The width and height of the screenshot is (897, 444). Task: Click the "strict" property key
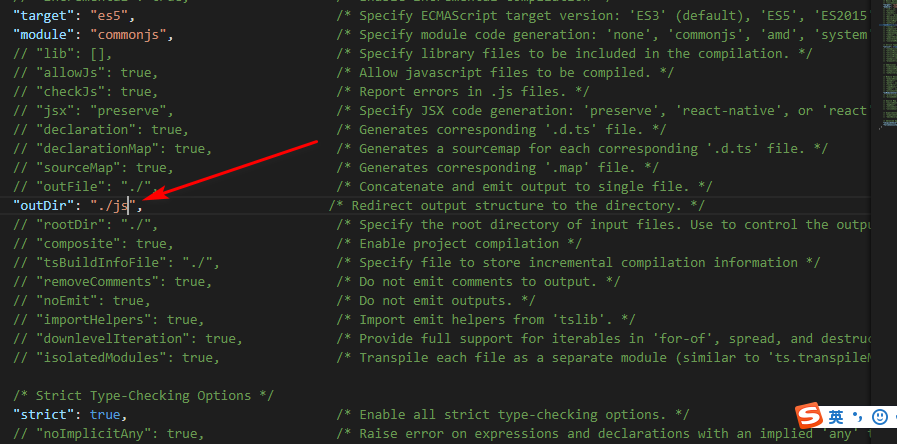(x=43, y=414)
